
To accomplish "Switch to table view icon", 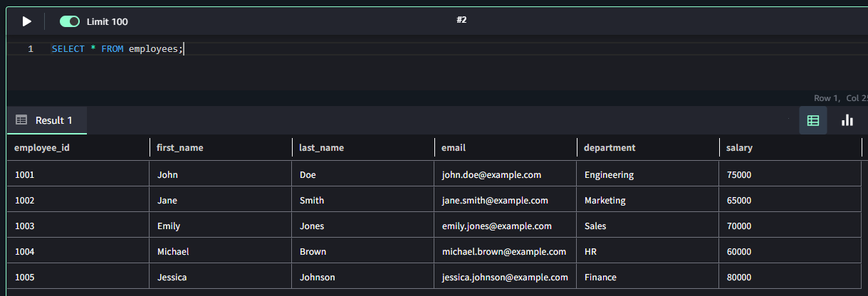I will (x=813, y=120).
